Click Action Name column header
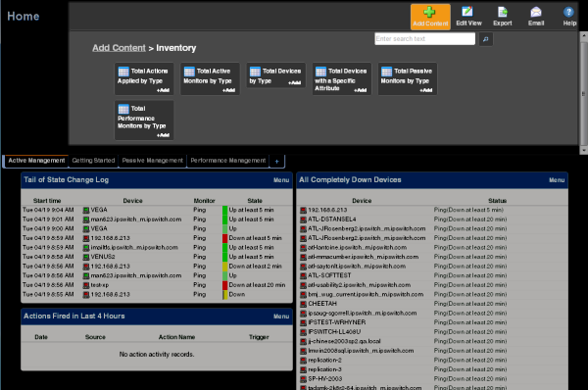The image size is (588, 390). (176, 337)
